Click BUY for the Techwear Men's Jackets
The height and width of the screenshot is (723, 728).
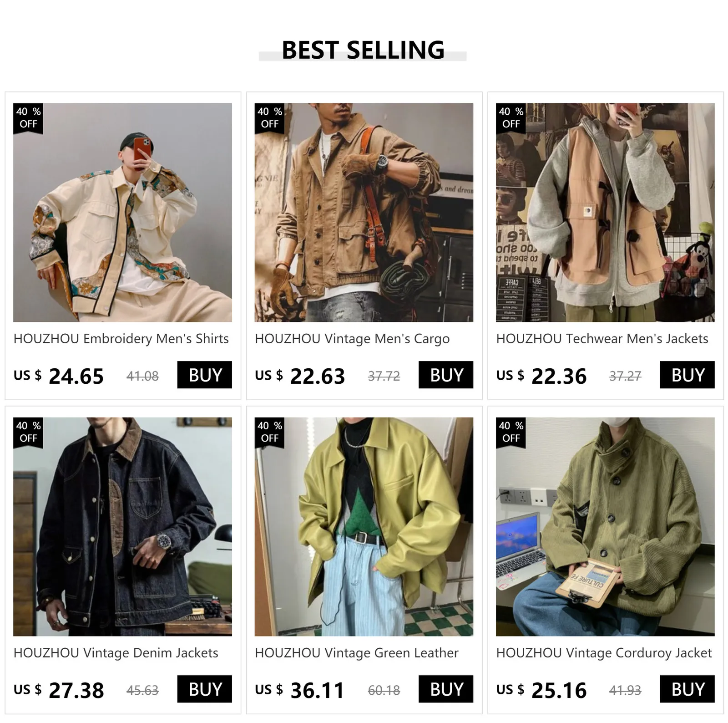point(687,375)
